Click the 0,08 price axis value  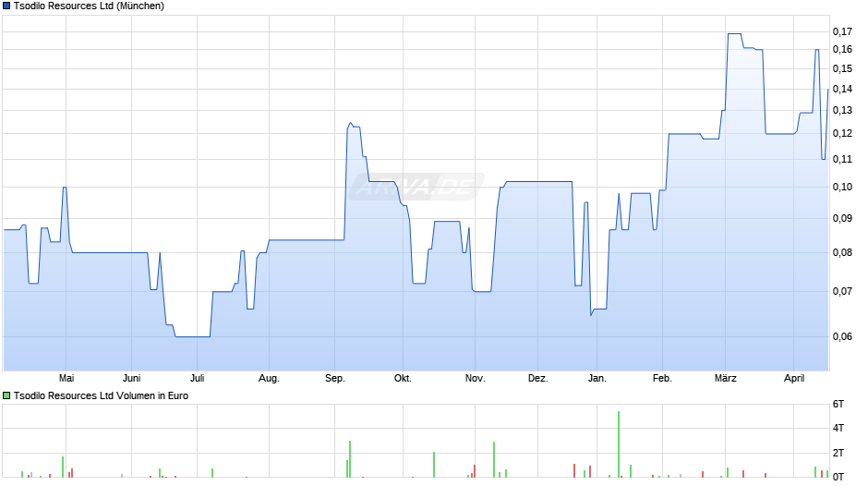pos(842,252)
